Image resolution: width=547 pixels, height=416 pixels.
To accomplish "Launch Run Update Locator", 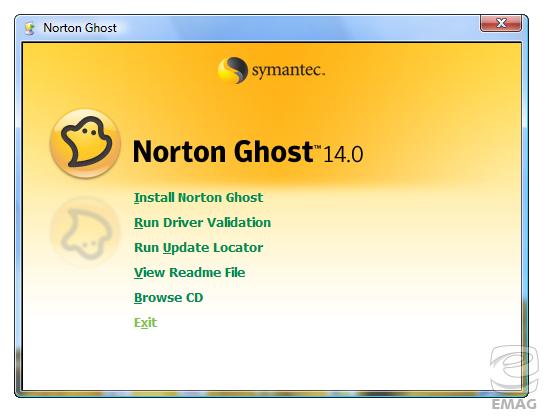I will click(x=198, y=248).
